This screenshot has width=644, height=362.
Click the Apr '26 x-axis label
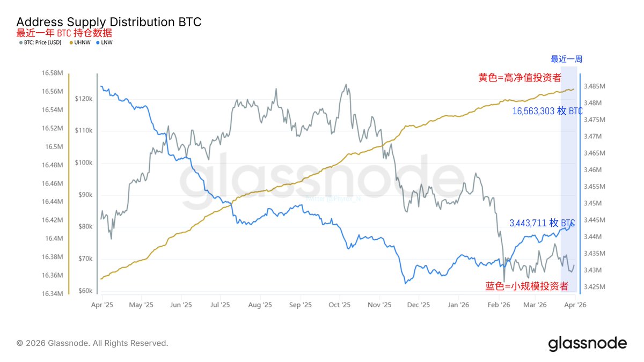click(575, 305)
